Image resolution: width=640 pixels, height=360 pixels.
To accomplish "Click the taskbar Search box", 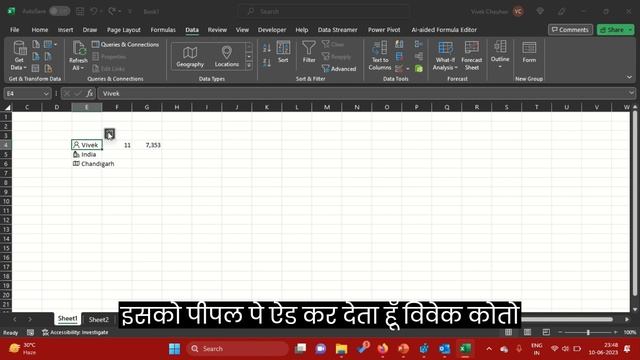I will point(238,349).
